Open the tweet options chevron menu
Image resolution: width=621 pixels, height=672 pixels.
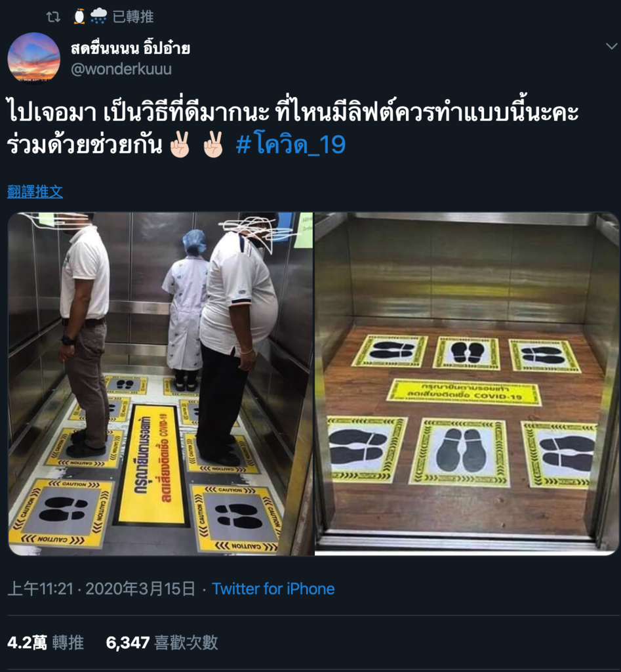pyautogui.click(x=612, y=46)
